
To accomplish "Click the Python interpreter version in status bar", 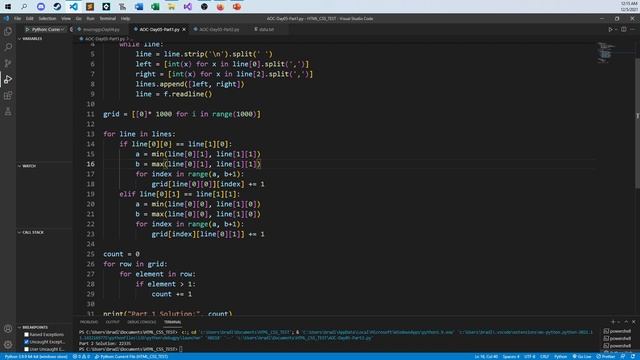I will pyautogui.click(x=36, y=357).
